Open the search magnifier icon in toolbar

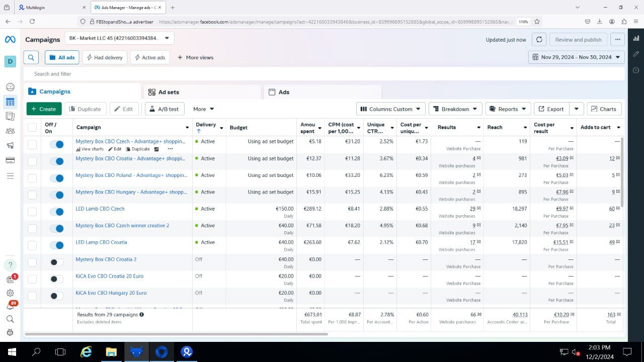(31, 57)
